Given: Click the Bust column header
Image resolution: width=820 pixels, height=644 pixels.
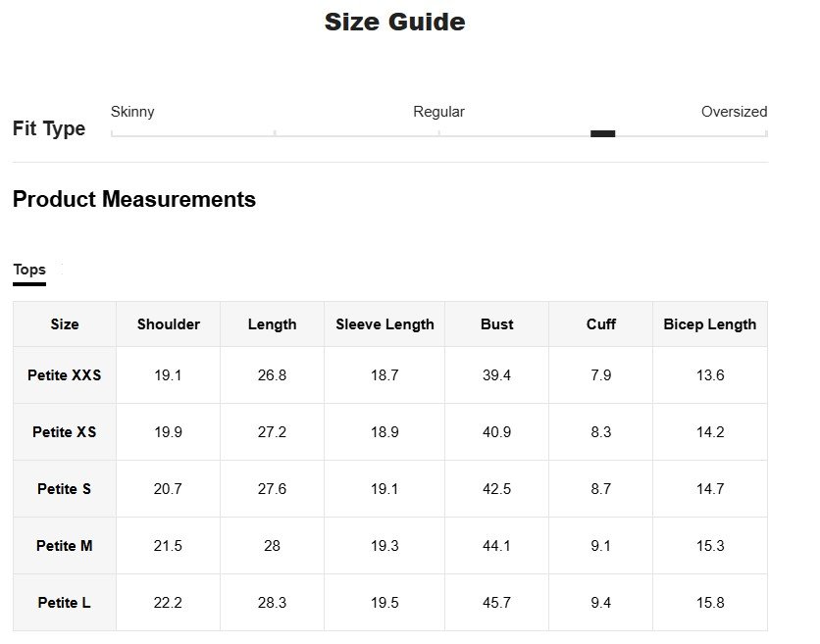Looking at the screenshot, I should pyautogui.click(x=496, y=324).
